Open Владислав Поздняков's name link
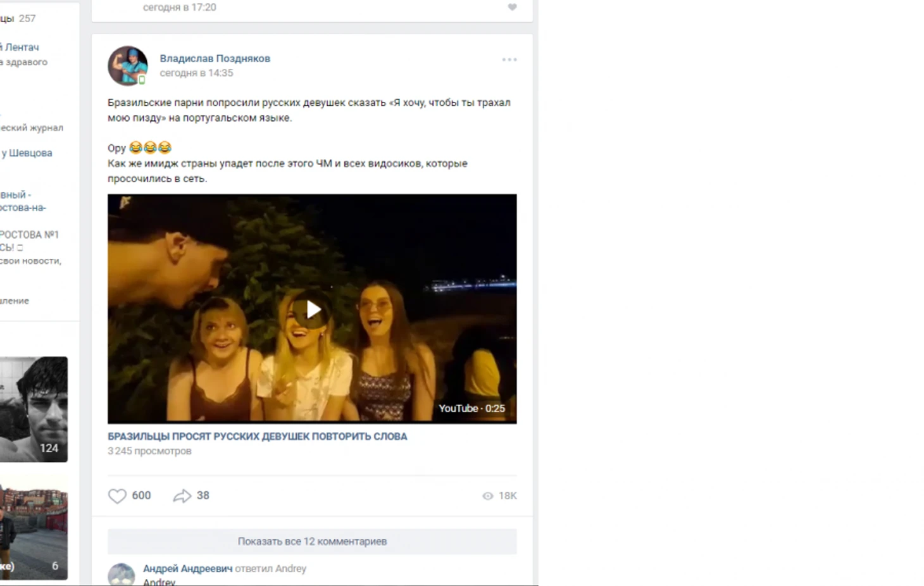Image resolution: width=924 pixels, height=586 pixels. [x=215, y=58]
